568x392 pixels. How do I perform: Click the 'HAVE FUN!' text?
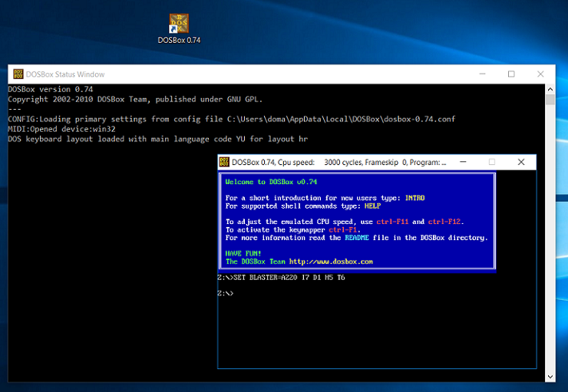pyautogui.click(x=243, y=253)
